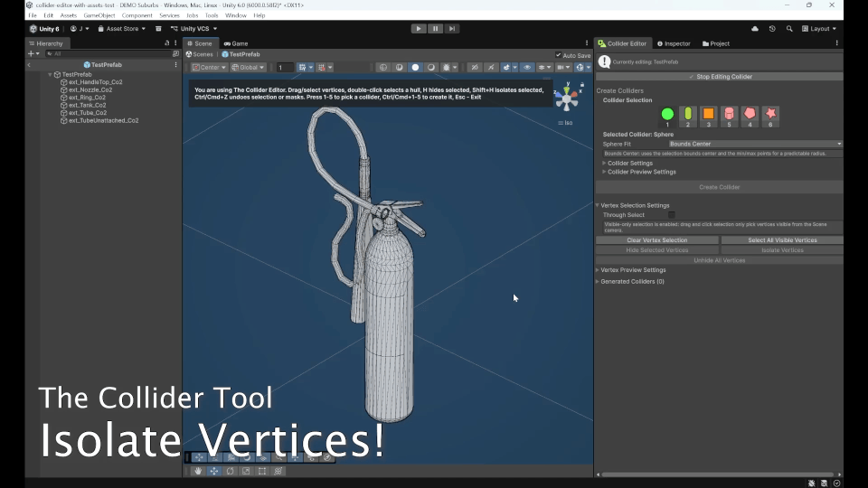
Task: Select the Rotate tool in bottom toolbar
Action: [x=231, y=472]
